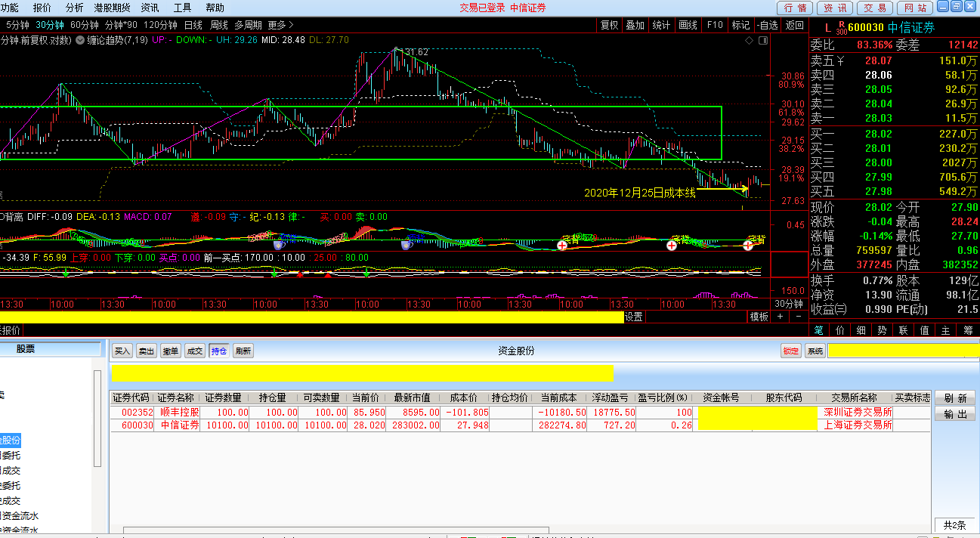The height and width of the screenshot is (538, 980).
Task: Click the 刷新 button in trade toolbar
Action: tap(243, 351)
